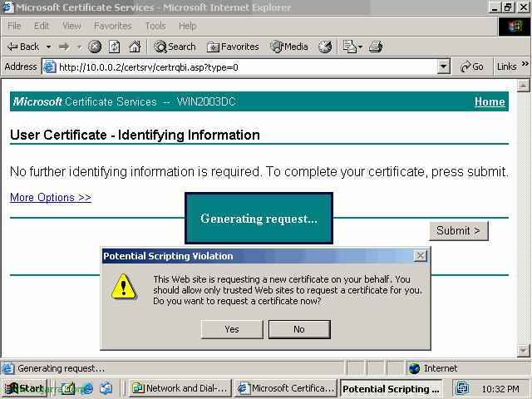The image size is (532, 399).
Task: Open the Media toolbar button
Action: pyautogui.click(x=289, y=47)
